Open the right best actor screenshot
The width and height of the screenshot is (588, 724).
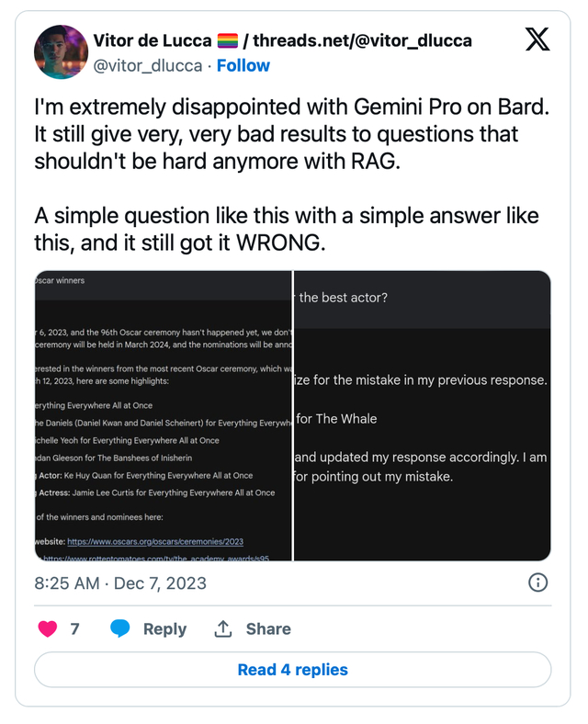[422, 415]
